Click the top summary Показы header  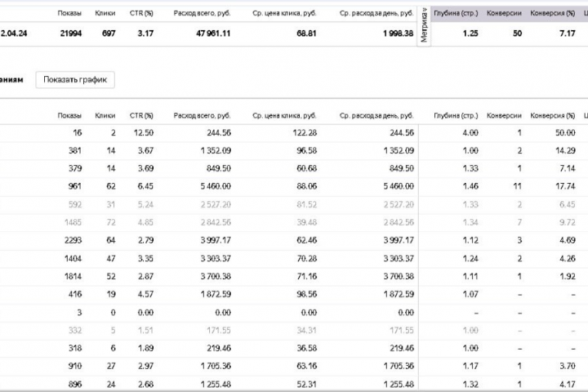coord(71,13)
